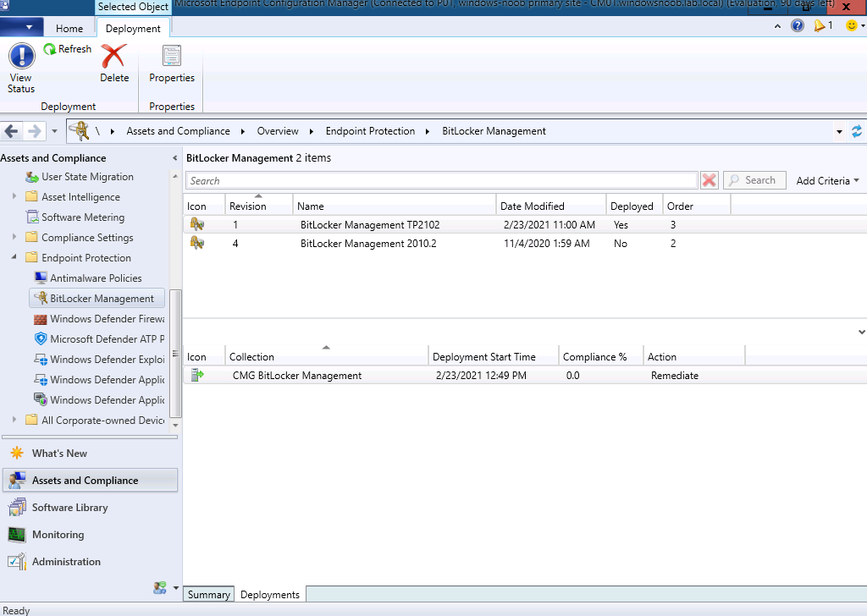Expand the Compliance Settings folder
867x616 pixels.
click(x=14, y=236)
